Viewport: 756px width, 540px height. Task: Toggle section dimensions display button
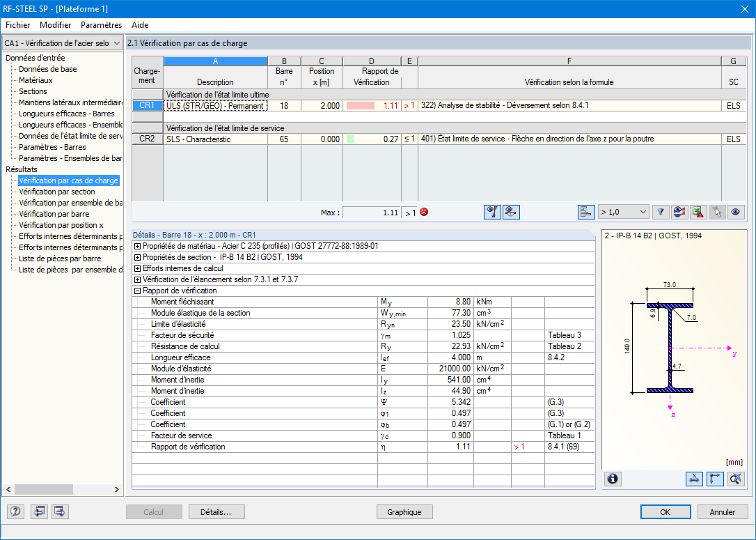694,479
